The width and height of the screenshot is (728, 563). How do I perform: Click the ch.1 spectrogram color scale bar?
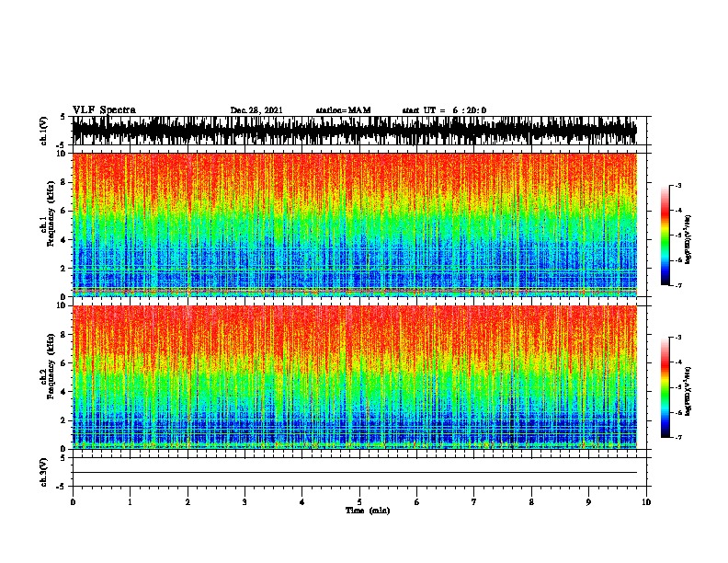click(665, 236)
